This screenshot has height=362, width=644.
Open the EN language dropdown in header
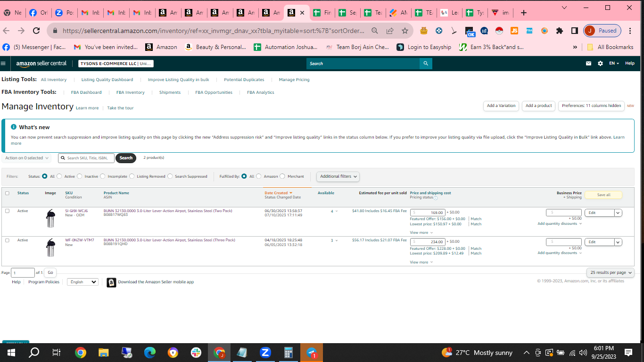tap(614, 63)
